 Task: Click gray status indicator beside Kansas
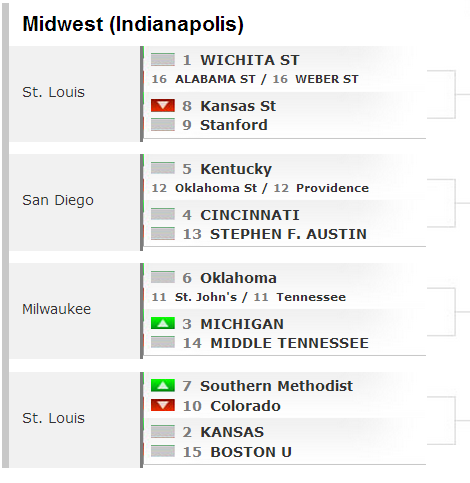point(163,431)
